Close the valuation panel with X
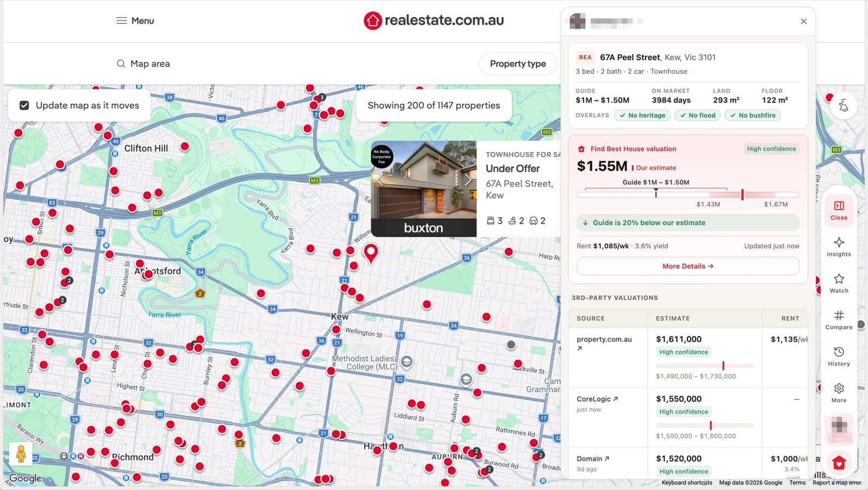The width and height of the screenshot is (868, 490). point(803,21)
